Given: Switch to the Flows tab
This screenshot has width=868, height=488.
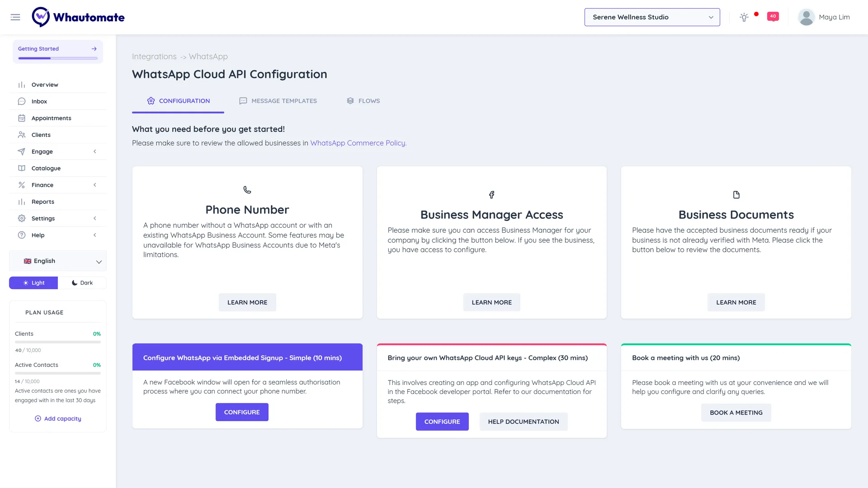Looking at the screenshot, I should pos(363,101).
